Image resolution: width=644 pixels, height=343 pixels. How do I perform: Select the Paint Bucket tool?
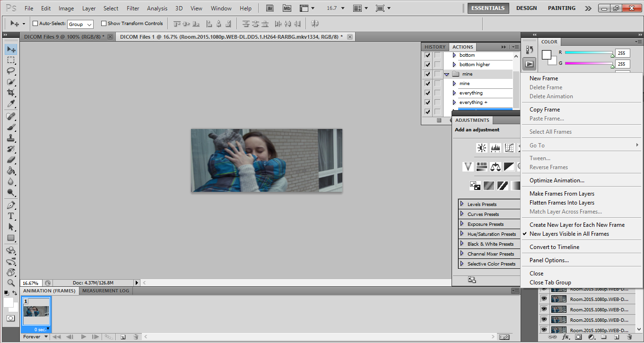coord(11,171)
